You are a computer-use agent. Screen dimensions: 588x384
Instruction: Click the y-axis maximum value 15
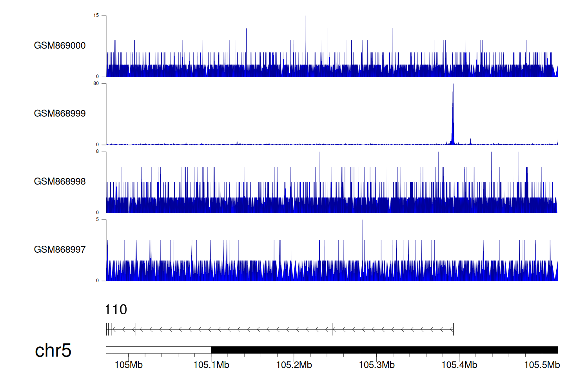[x=96, y=16]
